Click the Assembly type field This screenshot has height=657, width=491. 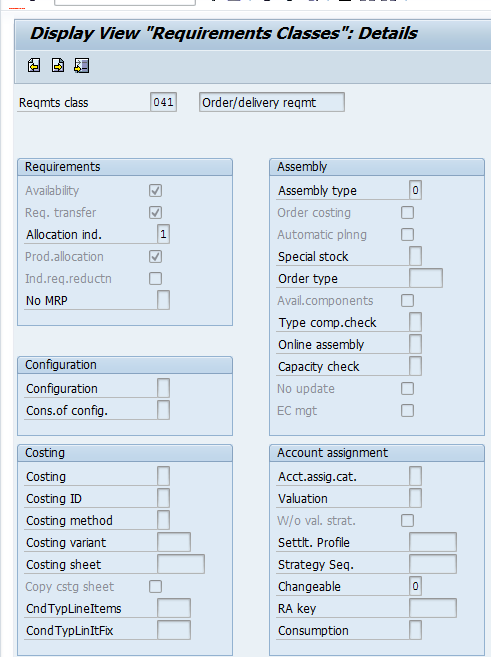click(415, 190)
